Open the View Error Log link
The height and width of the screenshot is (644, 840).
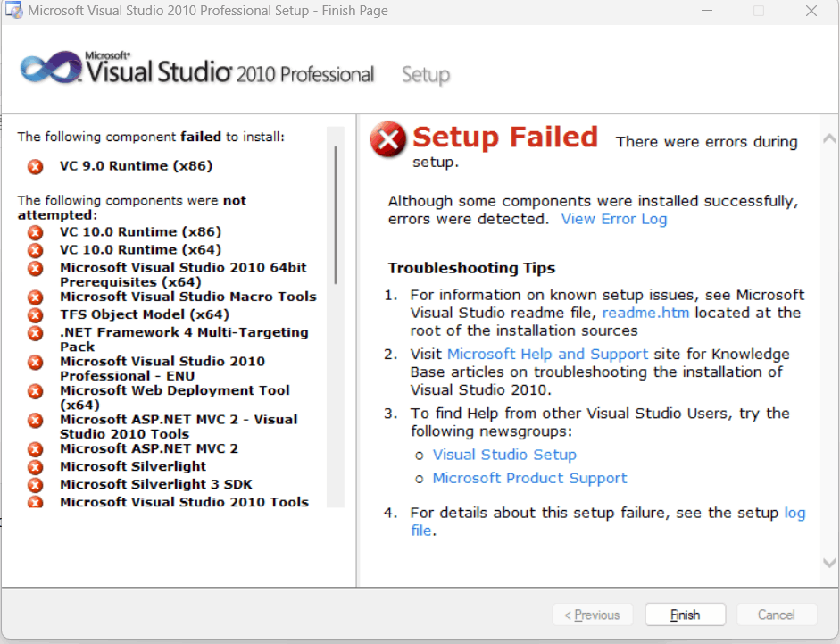pyautogui.click(x=613, y=219)
